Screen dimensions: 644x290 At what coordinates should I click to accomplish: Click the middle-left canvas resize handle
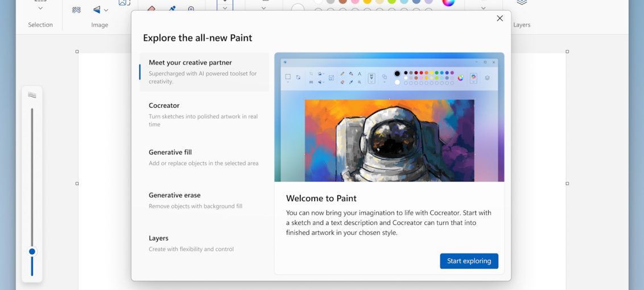77,183
